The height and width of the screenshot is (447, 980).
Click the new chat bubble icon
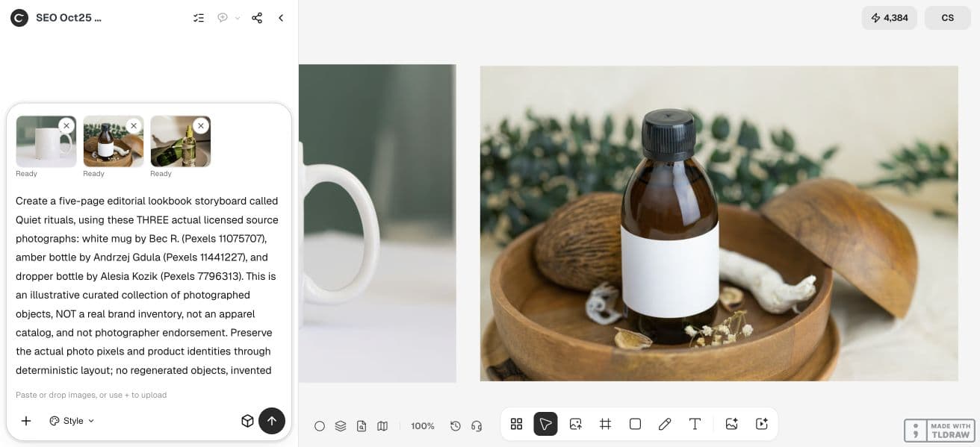point(223,18)
